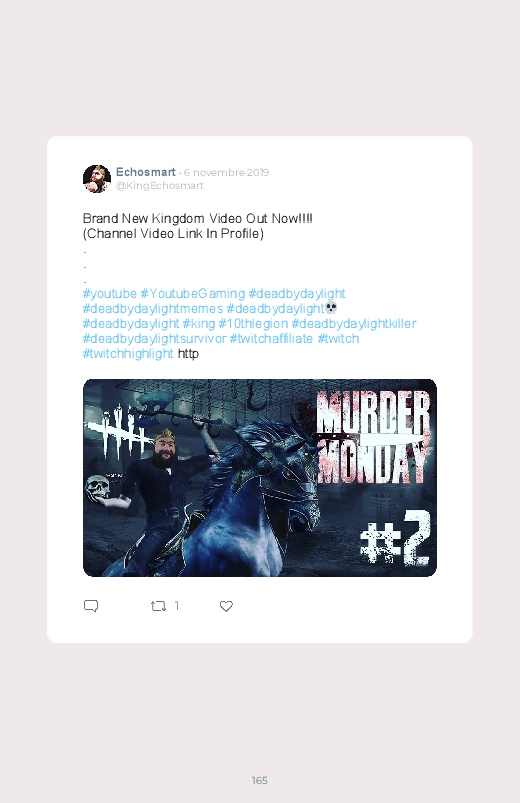This screenshot has width=520, height=803.
Task: Open the #deadbydaylightkiller hashtag
Action: click(354, 324)
